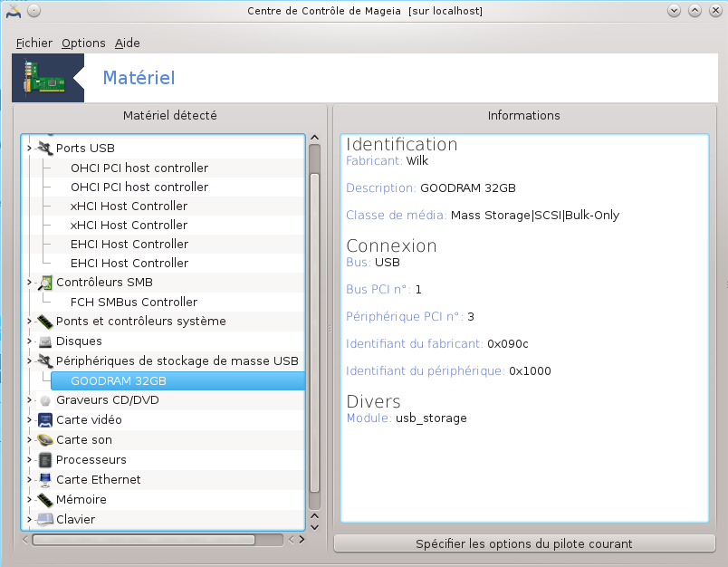Select FCH SMBus Controller entry
Screen dimensions: 728x567
[134, 302]
